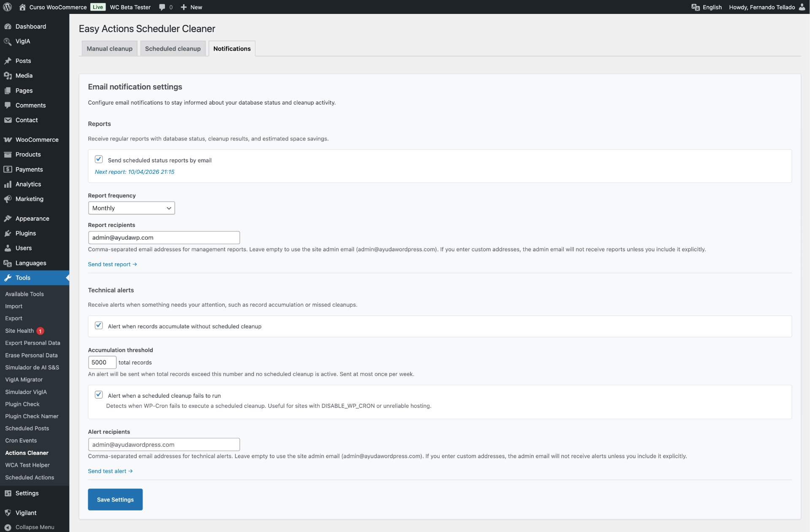810x532 pixels.
Task: Switch to the Manual cleanup tab
Action: 109,49
